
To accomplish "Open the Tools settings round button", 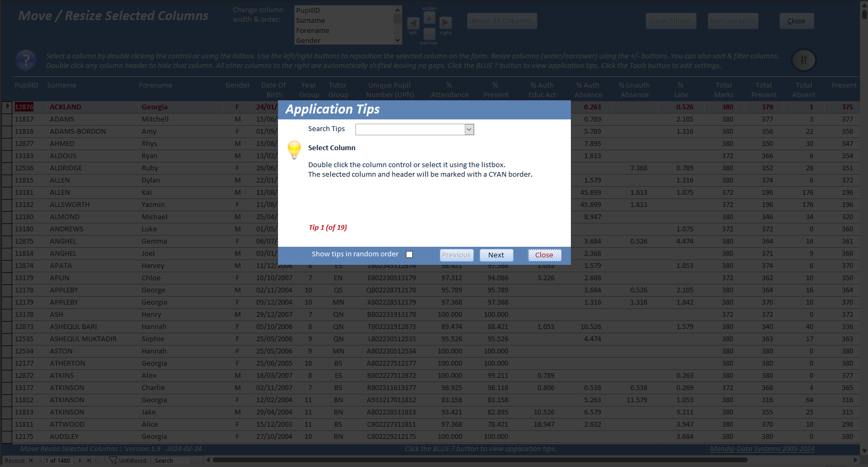I will (804, 60).
